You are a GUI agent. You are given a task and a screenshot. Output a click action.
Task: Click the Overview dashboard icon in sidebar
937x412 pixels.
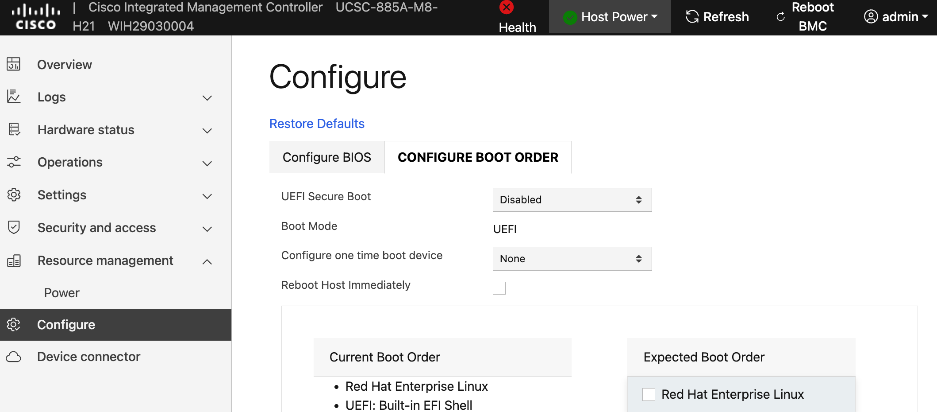(14, 65)
